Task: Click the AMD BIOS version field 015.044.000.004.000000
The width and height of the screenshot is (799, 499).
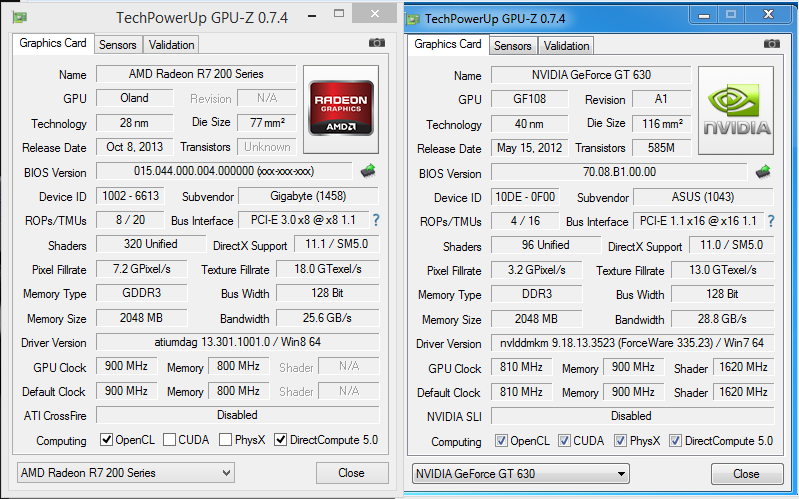Action: (224, 171)
